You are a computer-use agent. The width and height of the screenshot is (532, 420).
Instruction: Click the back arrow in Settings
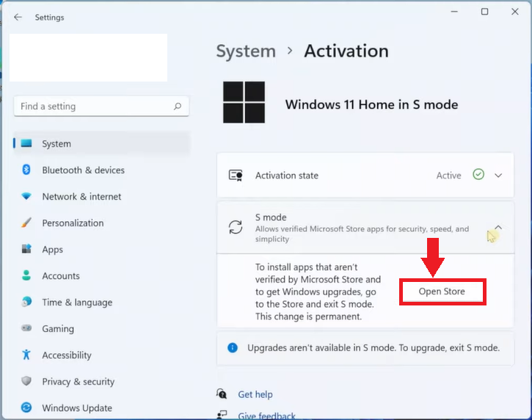point(18,17)
